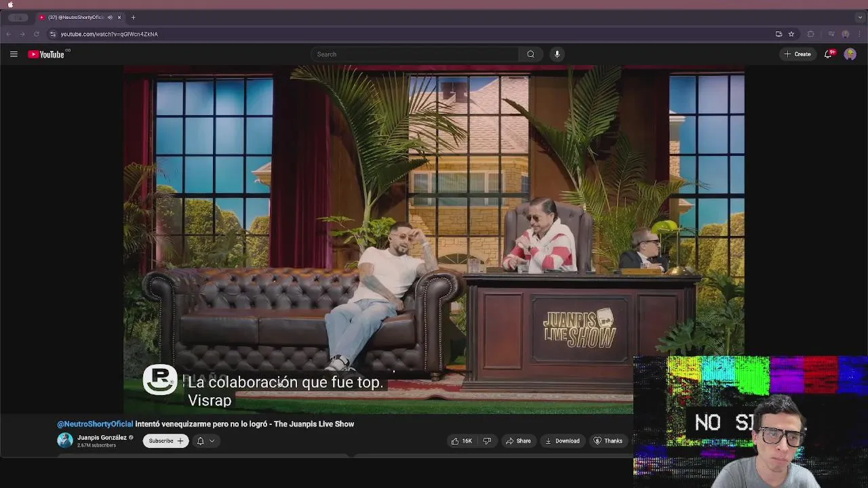Go back to previous page
The image size is (868, 488).
click(8, 34)
